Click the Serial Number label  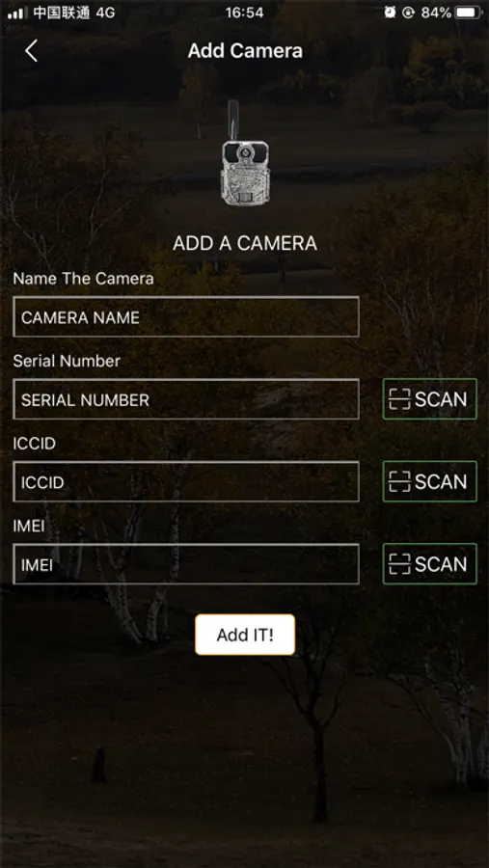(67, 361)
